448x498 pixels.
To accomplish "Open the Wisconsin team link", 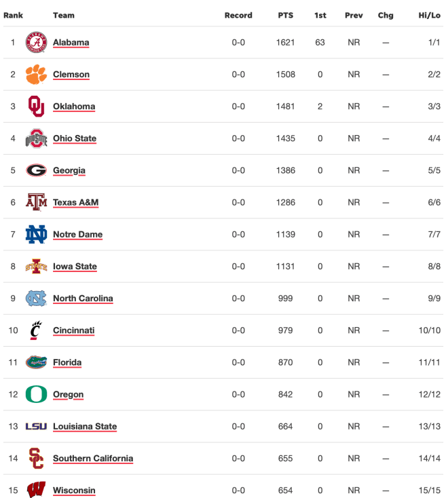I will [74, 491].
